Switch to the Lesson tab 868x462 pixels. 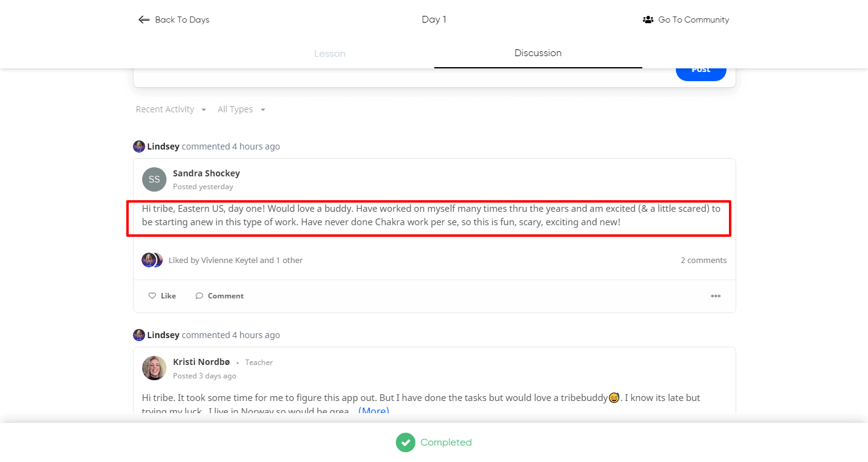(x=329, y=54)
